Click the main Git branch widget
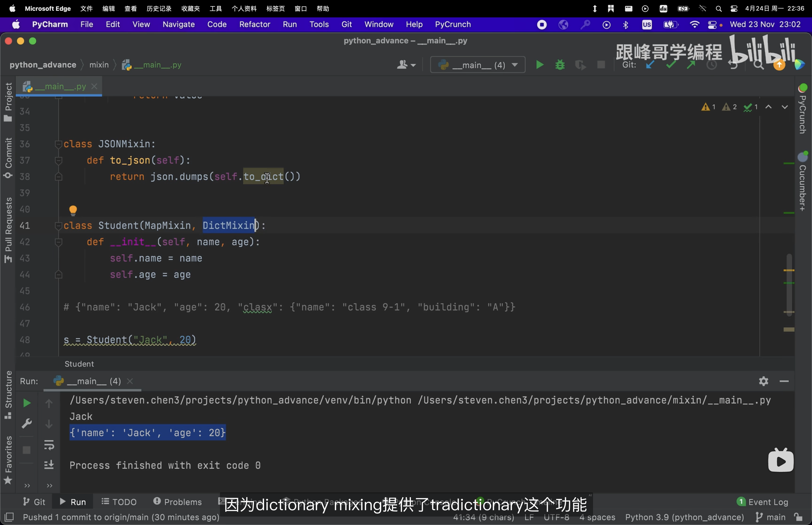The height and width of the screenshot is (525, 812). click(x=770, y=517)
